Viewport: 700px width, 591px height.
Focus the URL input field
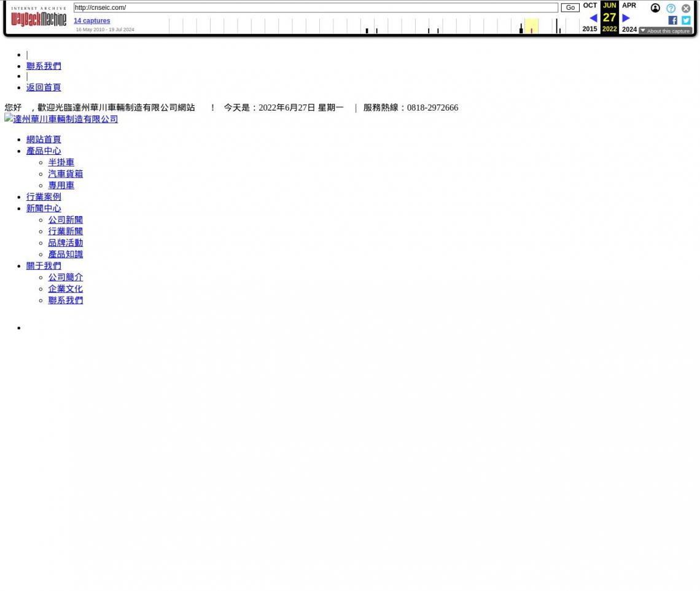[315, 7]
